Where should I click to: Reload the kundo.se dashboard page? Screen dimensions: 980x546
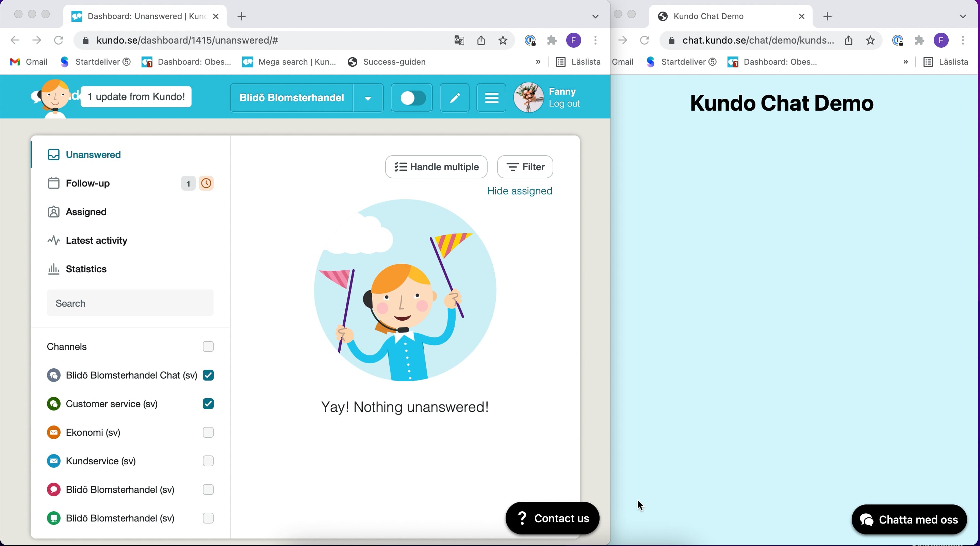click(x=59, y=40)
